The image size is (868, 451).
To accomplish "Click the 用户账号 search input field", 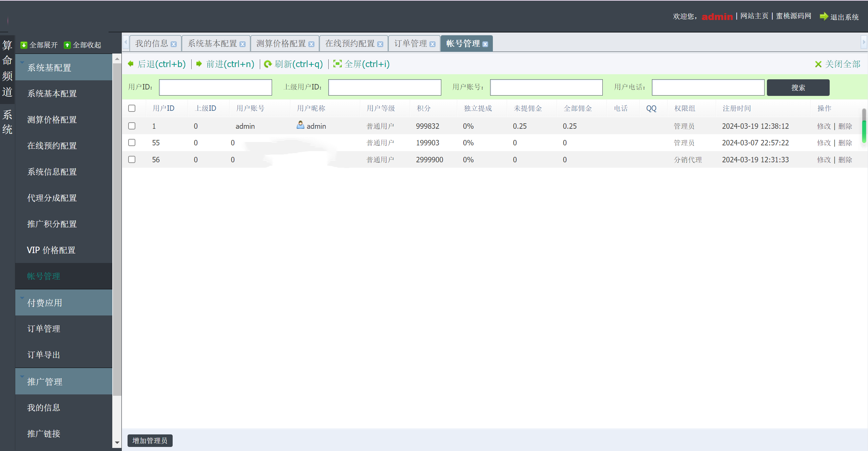I will point(546,87).
